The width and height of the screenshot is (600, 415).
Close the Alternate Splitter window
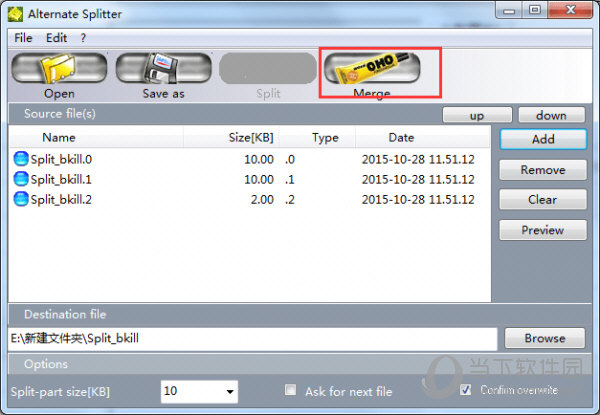[x=570, y=10]
